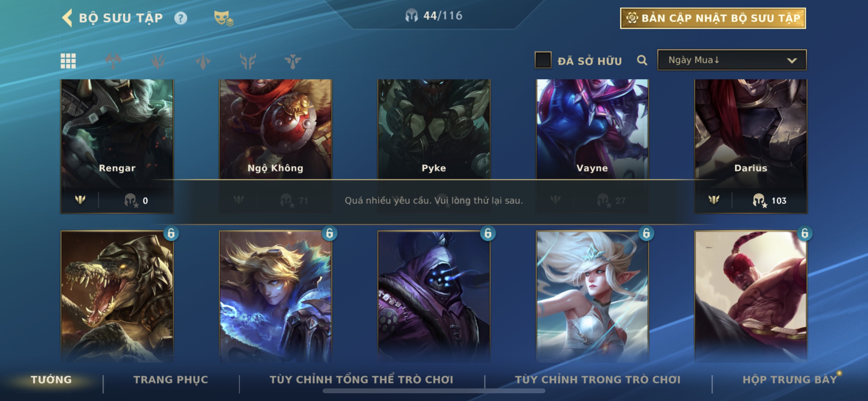Open the Hộp Trưng Bày tab

(790, 379)
